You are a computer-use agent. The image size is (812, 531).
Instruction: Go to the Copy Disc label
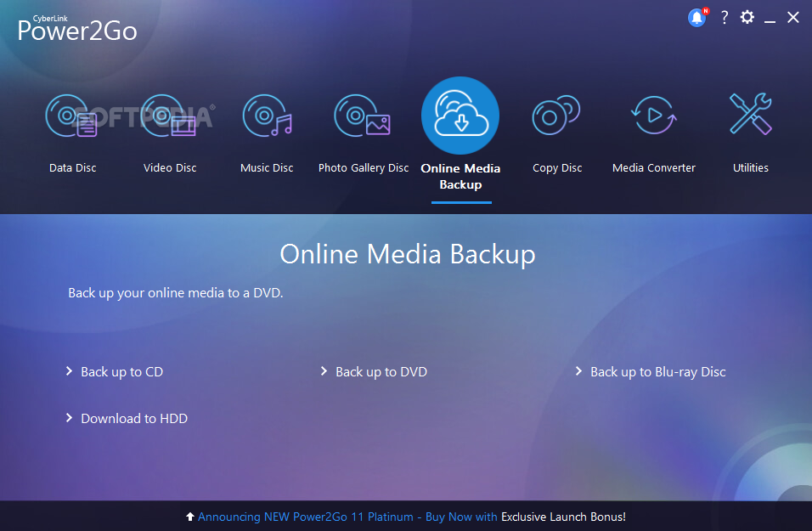point(557,168)
